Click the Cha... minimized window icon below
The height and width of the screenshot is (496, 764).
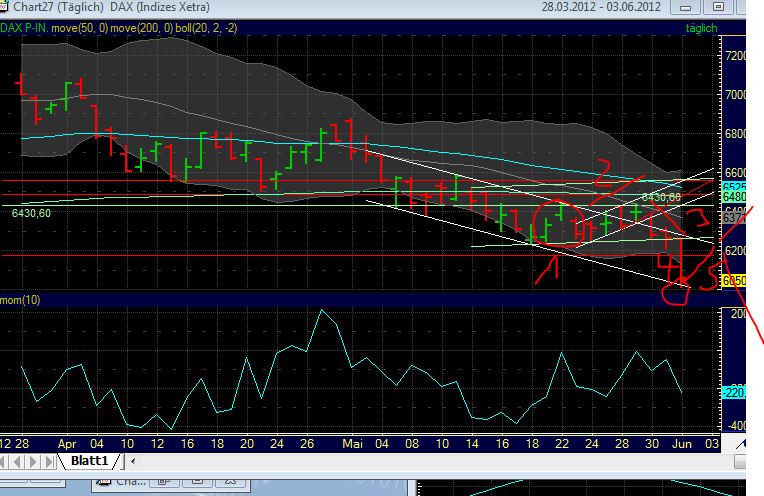(103, 482)
